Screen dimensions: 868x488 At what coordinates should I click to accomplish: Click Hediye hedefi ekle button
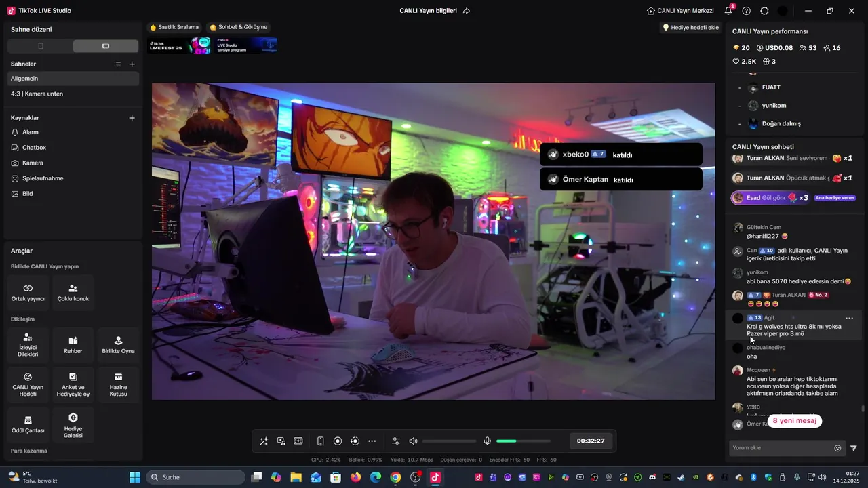690,28
